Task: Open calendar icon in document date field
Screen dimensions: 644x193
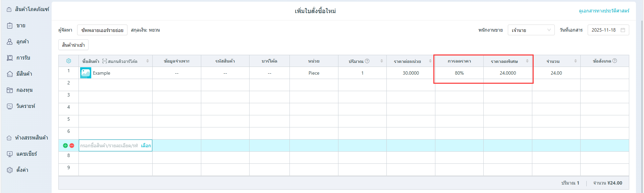Action: 623,30
